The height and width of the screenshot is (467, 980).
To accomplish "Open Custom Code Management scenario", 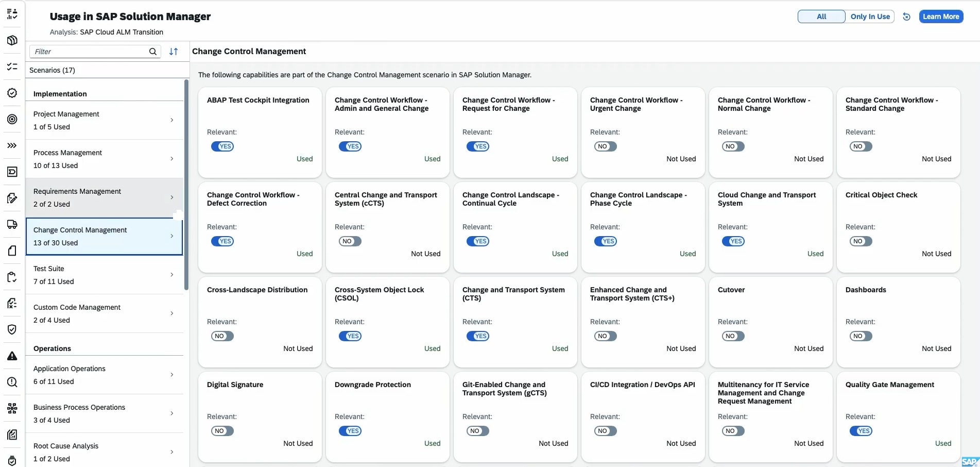I will [103, 313].
